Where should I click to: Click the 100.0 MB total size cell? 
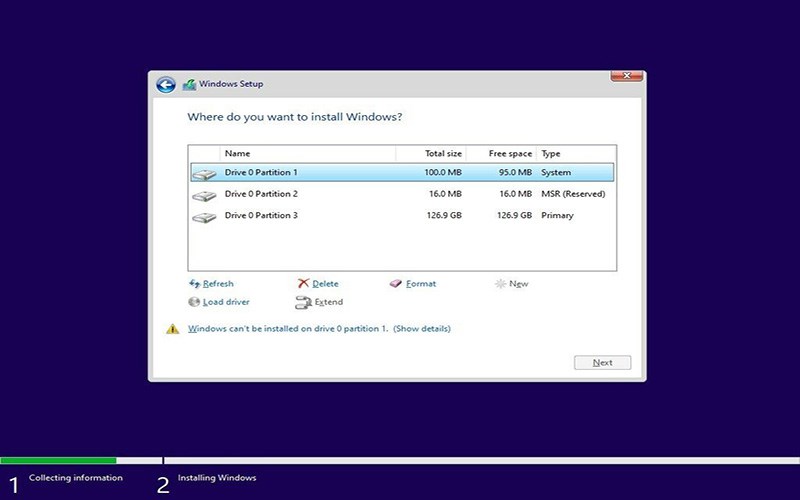tap(443, 172)
